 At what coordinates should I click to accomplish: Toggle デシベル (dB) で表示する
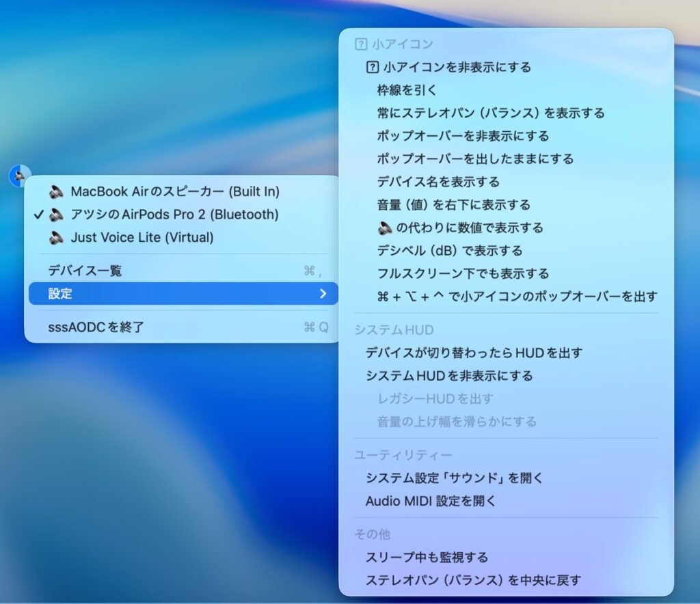tap(449, 250)
